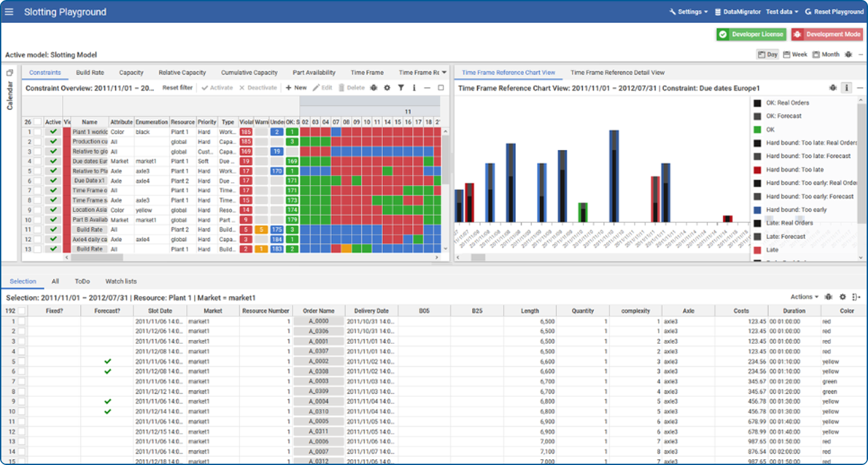Expand the Test data dropdown
The image size is (868, 465).
(x=782, y=12)
